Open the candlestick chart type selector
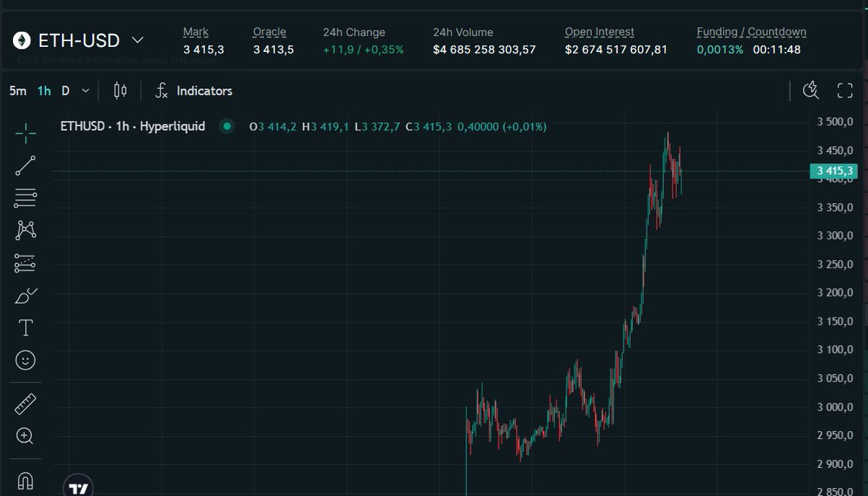 click(120, 91)
